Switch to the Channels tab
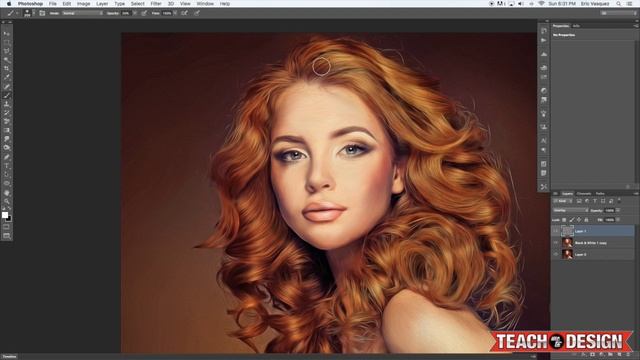640x360 pixels. point(584,193)
